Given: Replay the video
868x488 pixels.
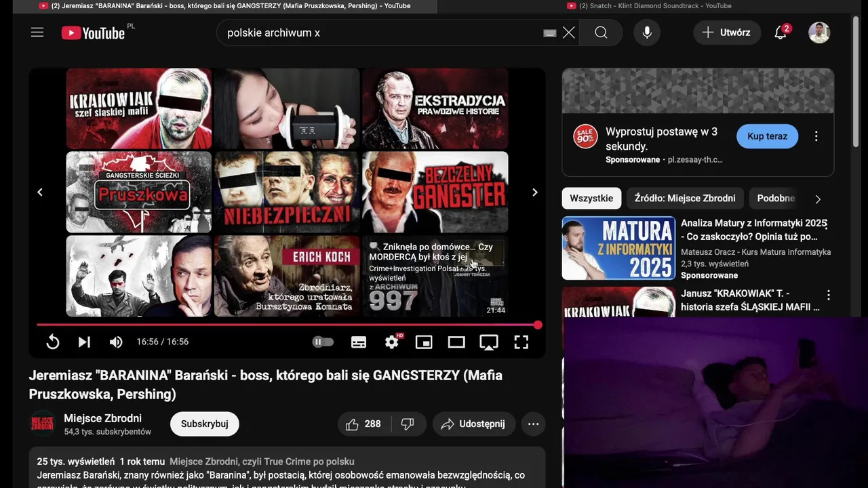Looking at the screenshot, I should (52, 342).
